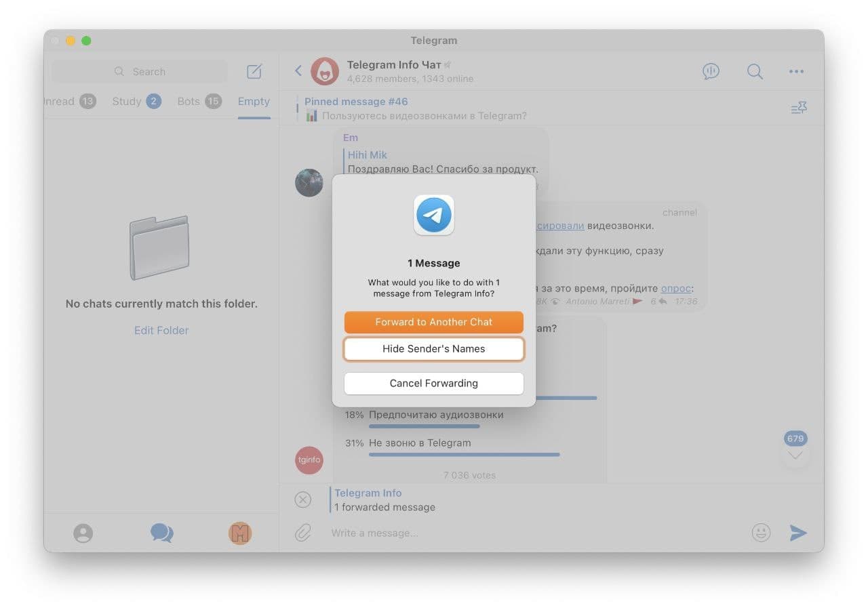Switch to the Study folder tab
The image size is (868, 610).
click(x=136, y=102)
